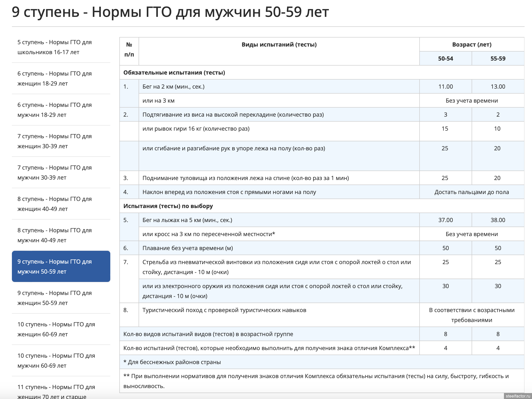This screenshot has height=399, width=532.
Task: Click the 50-54 age column header
Action: 445,58
